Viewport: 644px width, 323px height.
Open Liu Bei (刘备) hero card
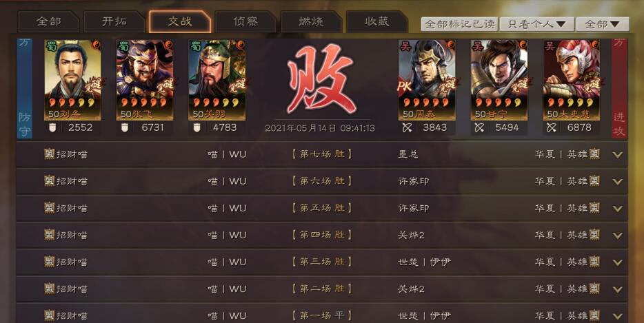pyautogui.click(x=72, y=80)
